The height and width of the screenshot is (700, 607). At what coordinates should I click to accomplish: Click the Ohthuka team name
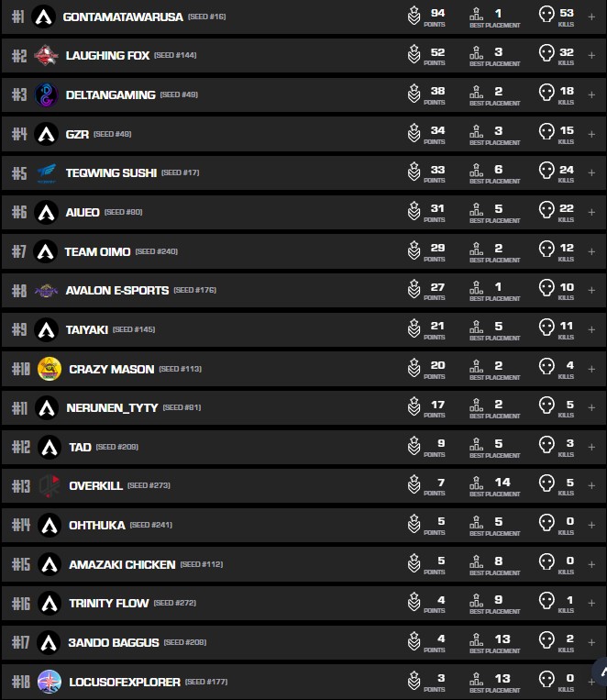point(94,525)
